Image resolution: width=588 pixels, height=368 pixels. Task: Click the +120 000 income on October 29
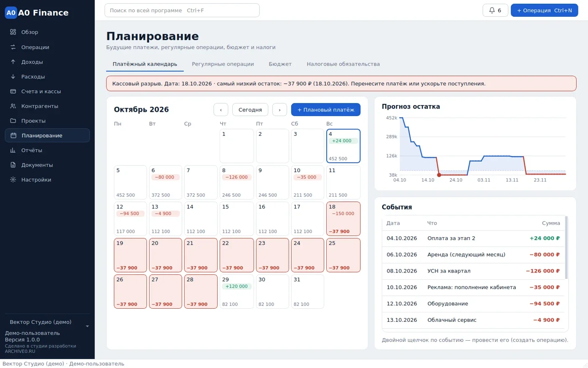[236, 286]
